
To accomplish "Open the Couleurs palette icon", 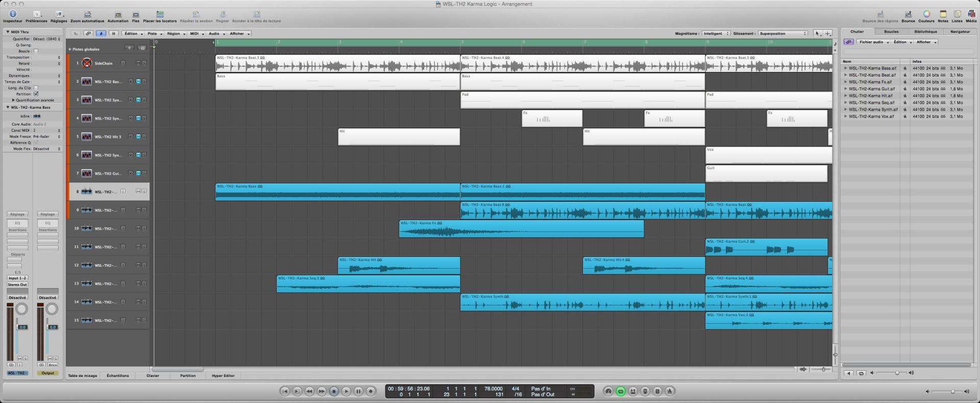I will pos(926,14).
